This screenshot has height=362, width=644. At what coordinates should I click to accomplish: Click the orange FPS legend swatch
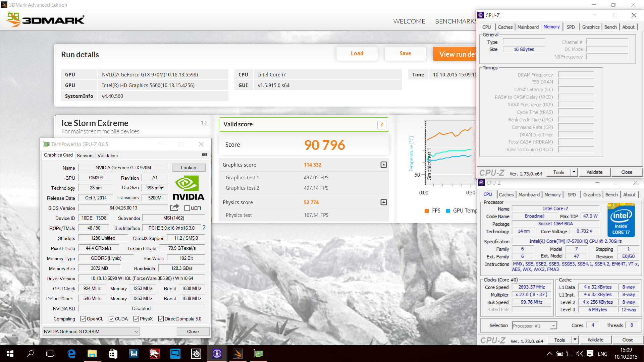tap(427, 211)
